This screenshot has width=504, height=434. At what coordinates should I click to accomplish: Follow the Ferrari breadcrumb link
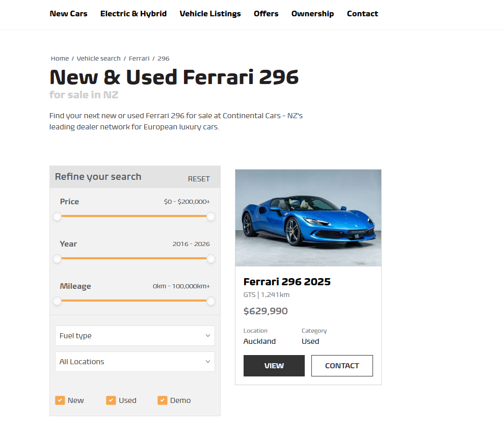(139, 59)
